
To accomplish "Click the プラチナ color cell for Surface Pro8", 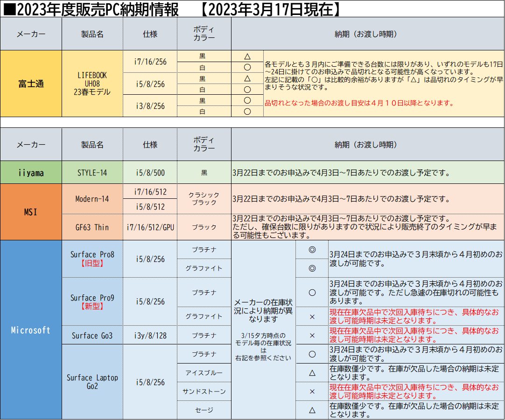I will (204, 250).
